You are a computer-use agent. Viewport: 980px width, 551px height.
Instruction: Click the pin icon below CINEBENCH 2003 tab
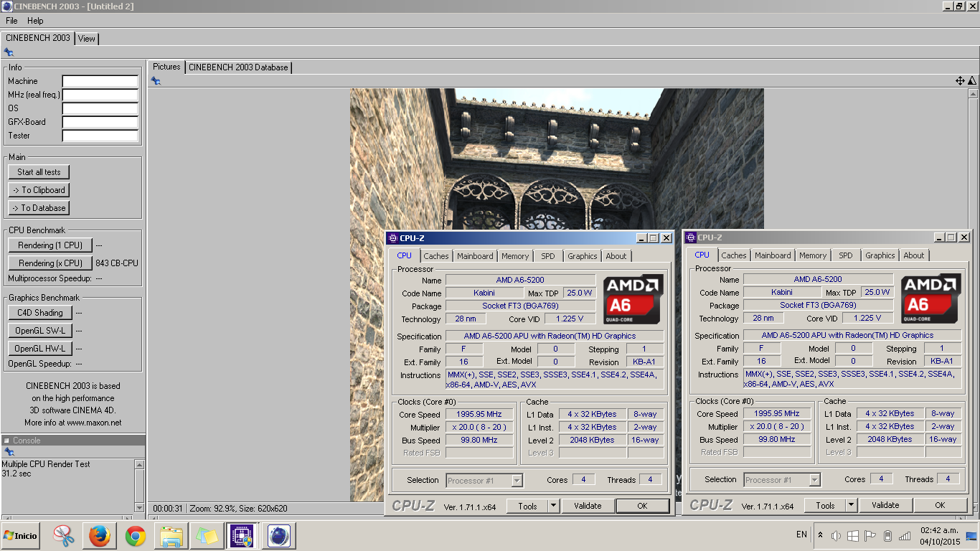coord(9,52)
